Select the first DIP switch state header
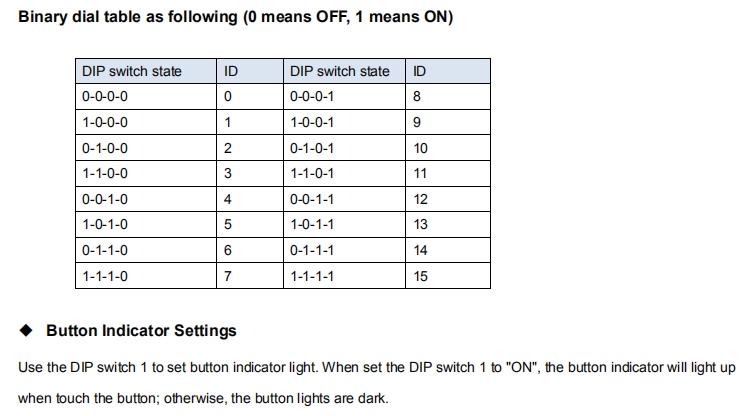This screenshot has width=745, height=416. coord(146,71)
